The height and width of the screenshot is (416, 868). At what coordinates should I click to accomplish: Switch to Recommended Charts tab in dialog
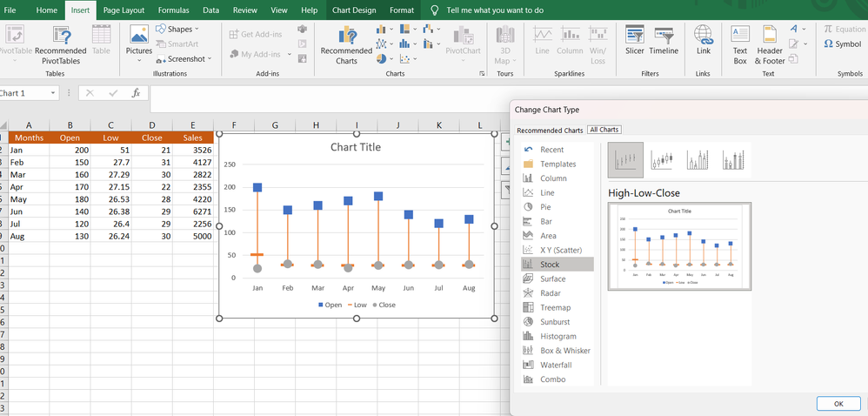tap(550, 131)
